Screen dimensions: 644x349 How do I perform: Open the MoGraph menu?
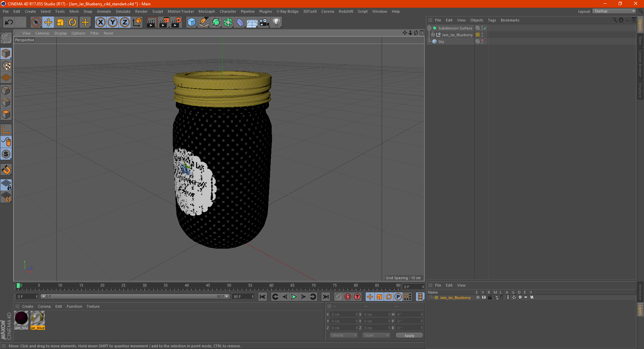207,11
